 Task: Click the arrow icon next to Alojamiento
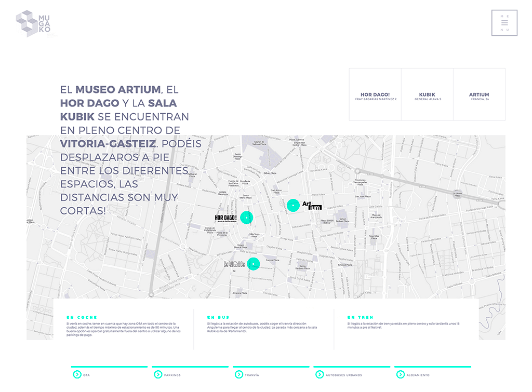[x=400, y=374]
